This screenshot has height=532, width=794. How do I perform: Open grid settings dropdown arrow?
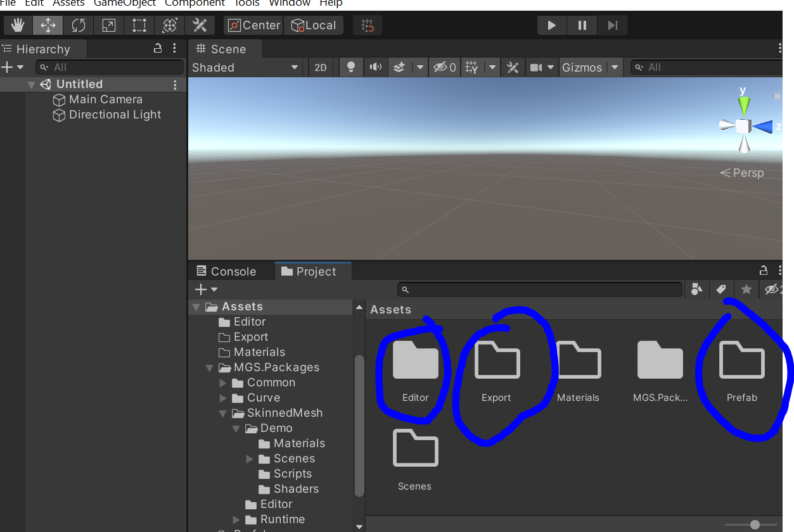492,67
